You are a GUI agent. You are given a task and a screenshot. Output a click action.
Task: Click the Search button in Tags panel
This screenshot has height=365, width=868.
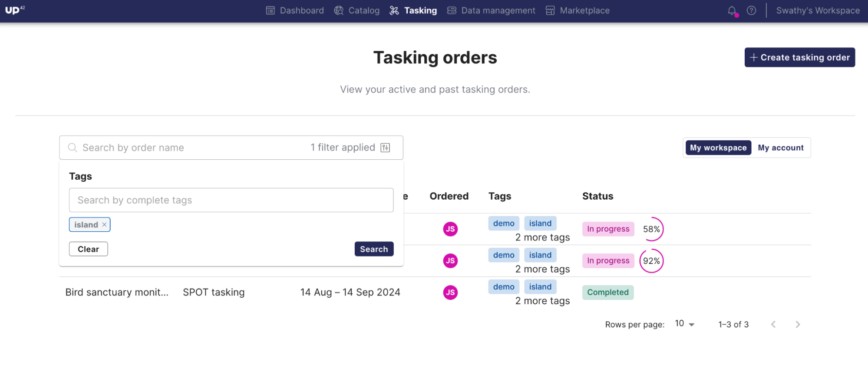(374, 249)
